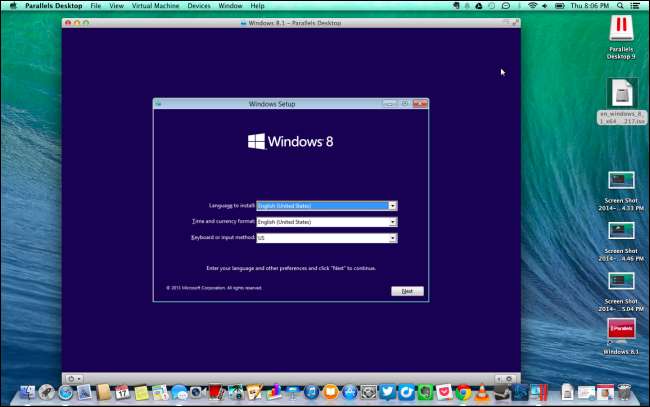
Task: Open Safari from the Dock
Action: (x=65, y=392)
